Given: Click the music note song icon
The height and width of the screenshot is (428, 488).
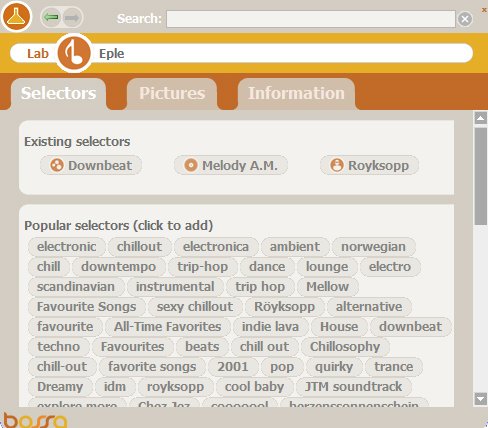Looking at the screenshot, I should click(x=74, y=53).
